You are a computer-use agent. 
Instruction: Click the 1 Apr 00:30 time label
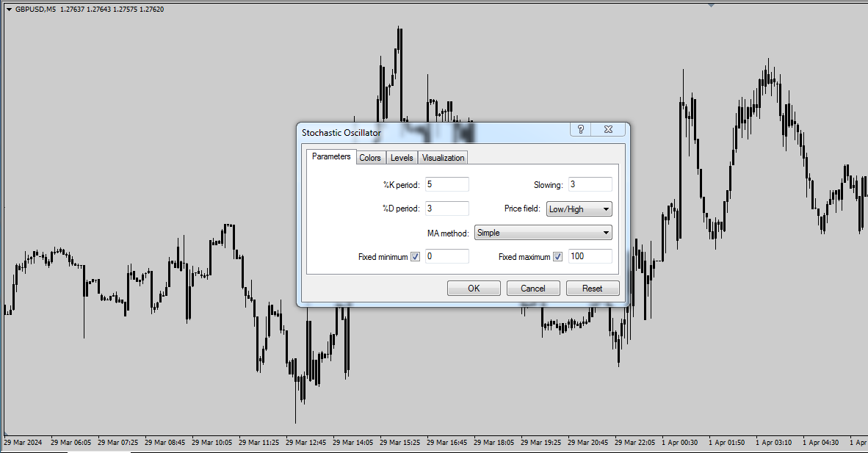click(x=680, y=443)
